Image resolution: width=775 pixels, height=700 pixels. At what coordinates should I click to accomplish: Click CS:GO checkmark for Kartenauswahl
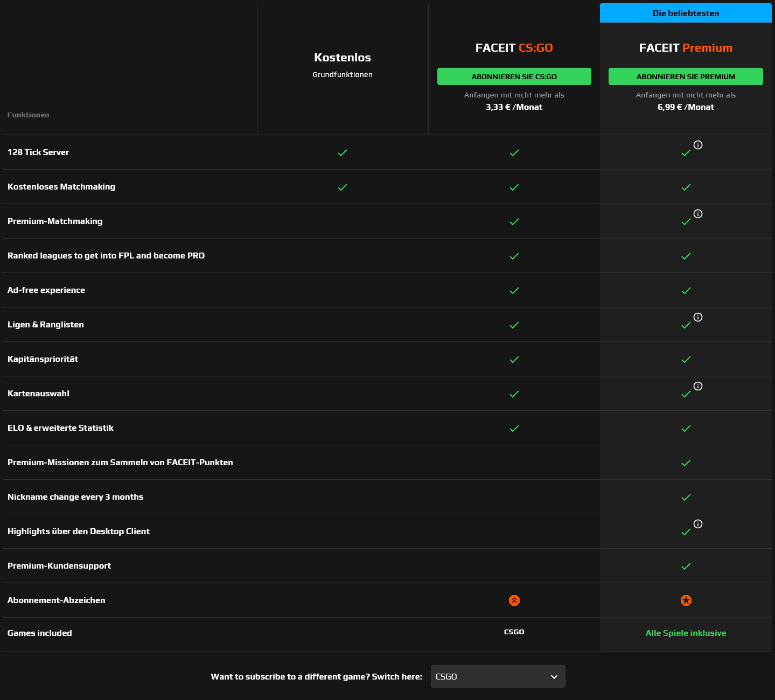pyautogui.click(x=514, y=394)
